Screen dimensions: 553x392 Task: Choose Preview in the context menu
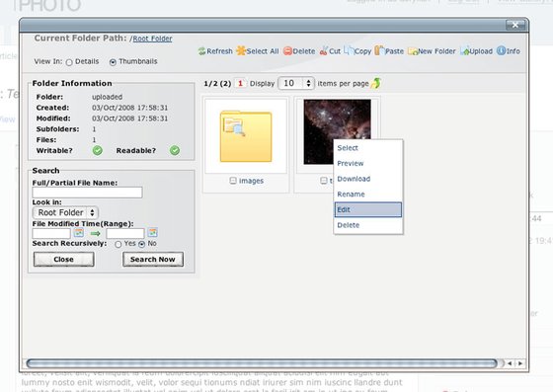[368, 164]
